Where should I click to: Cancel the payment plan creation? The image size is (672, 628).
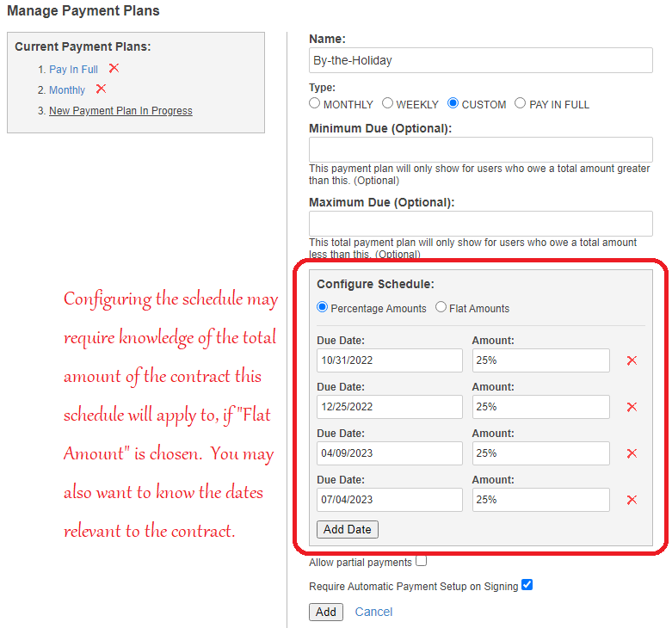pos(373,612)
